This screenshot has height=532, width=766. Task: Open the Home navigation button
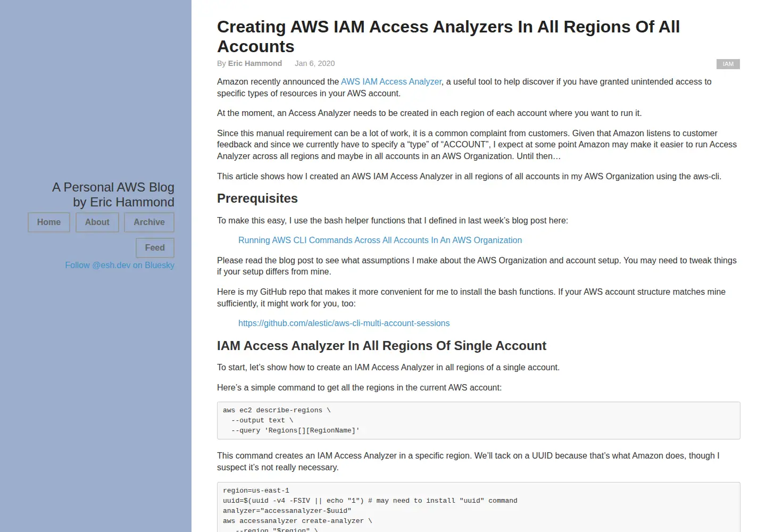click(x=49, y=222)
